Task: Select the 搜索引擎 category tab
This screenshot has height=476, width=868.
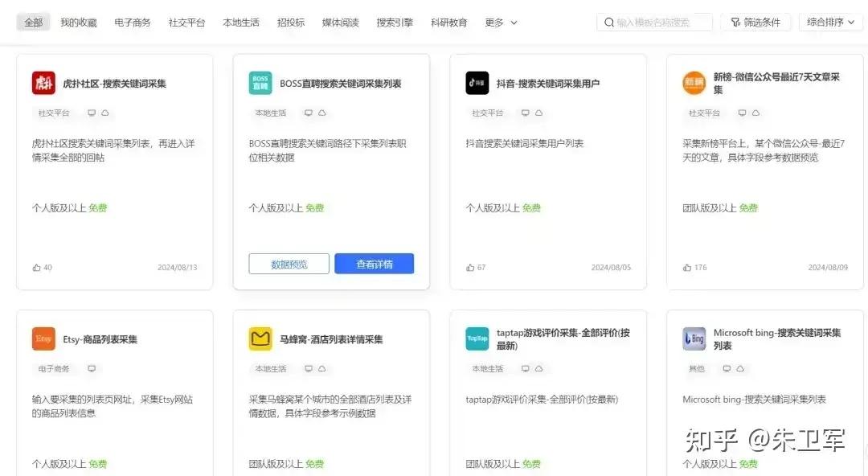Action: pos(395,23)
